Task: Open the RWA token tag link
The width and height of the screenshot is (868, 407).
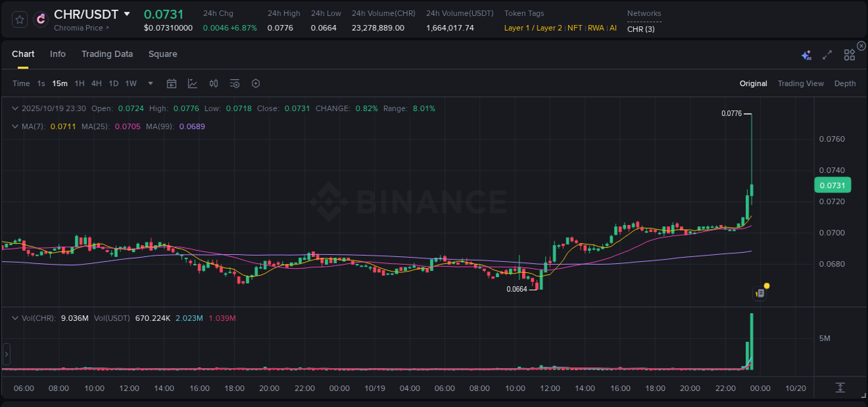Action: [596, 28]
